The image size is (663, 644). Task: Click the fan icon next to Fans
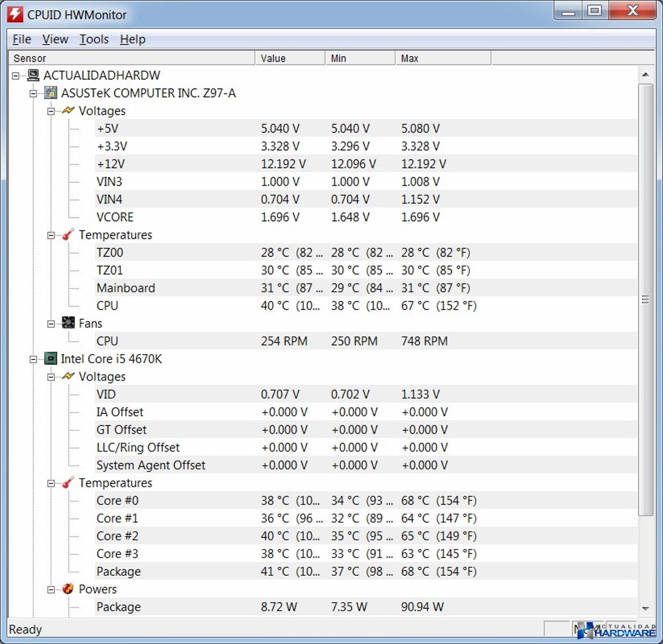tap(68, 323)
